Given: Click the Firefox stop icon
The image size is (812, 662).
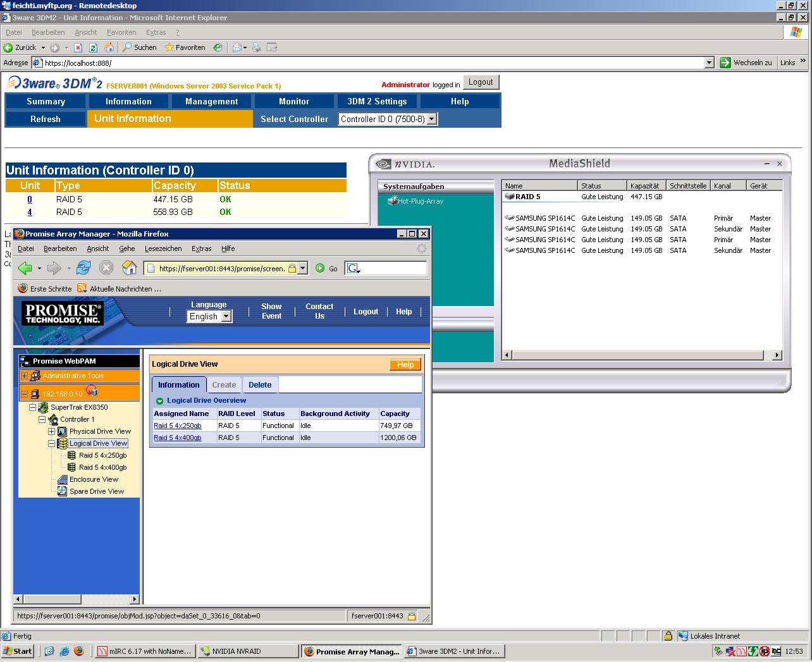Looking at the screenshot, I should [x=106, y=268].
